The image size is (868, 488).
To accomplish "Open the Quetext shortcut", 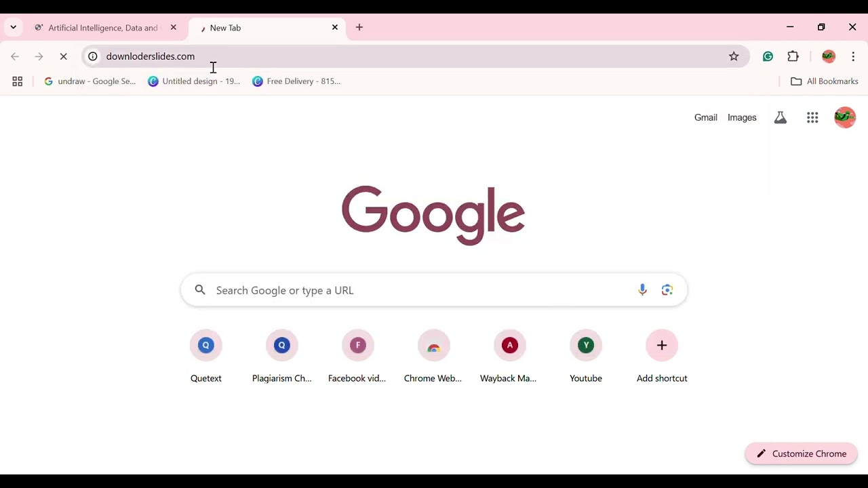I will pos(206,357).
